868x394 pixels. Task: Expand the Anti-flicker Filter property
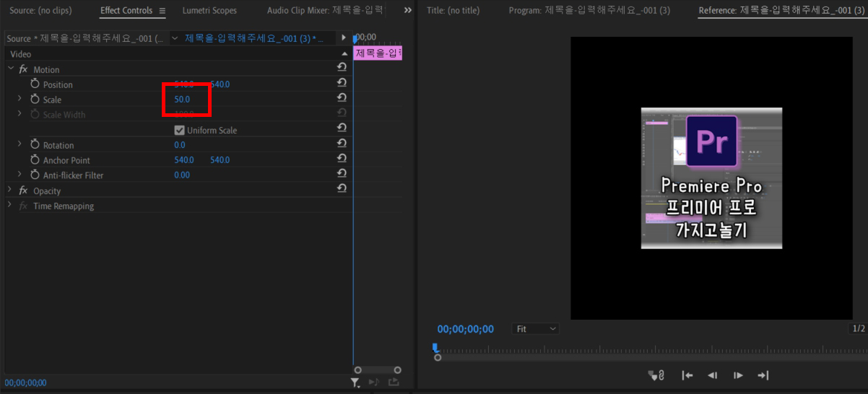19,175
